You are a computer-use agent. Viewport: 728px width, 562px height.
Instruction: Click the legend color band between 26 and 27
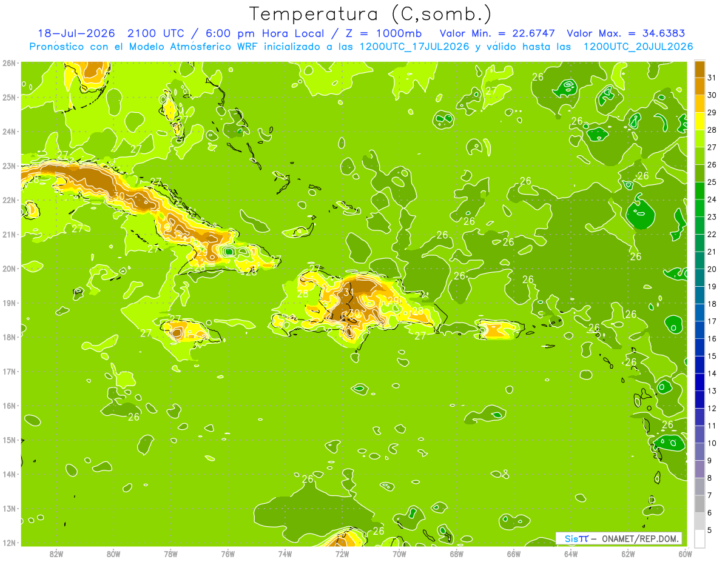pos(699,156)
